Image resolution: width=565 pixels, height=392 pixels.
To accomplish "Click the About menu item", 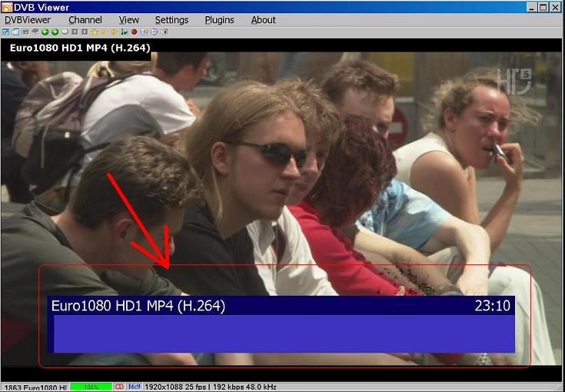I will point(263,20).
